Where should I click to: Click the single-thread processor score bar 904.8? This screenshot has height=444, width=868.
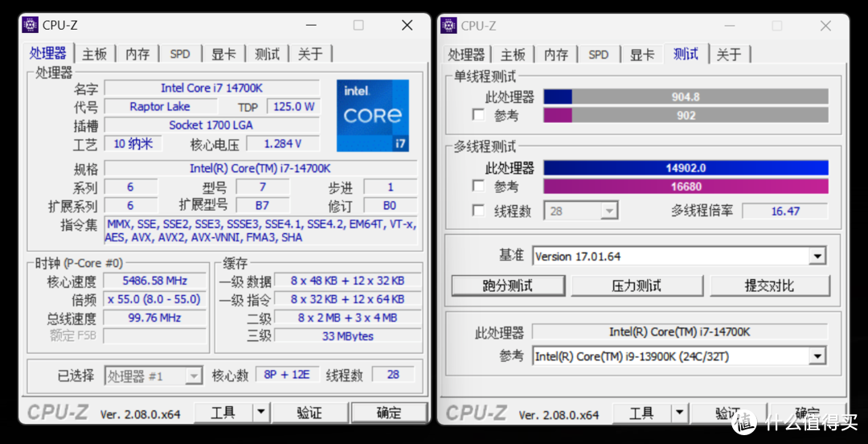(x=686, y=97)
